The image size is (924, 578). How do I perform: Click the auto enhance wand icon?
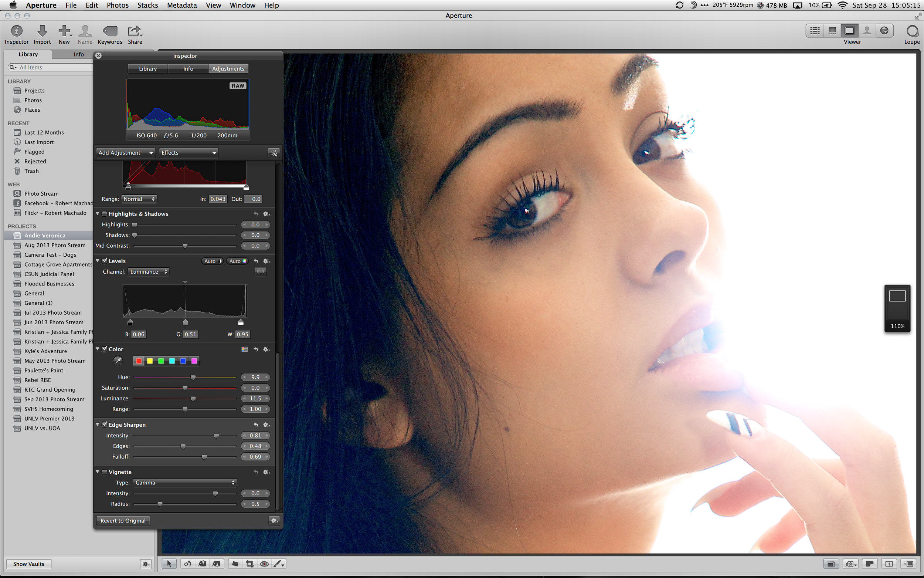click(x=274, y=153)
